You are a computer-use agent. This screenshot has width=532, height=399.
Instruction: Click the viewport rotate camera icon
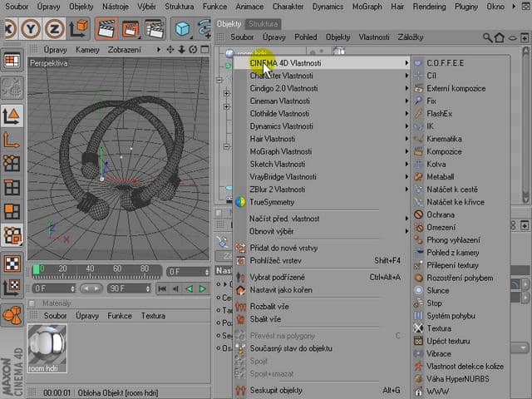point(193,50)
